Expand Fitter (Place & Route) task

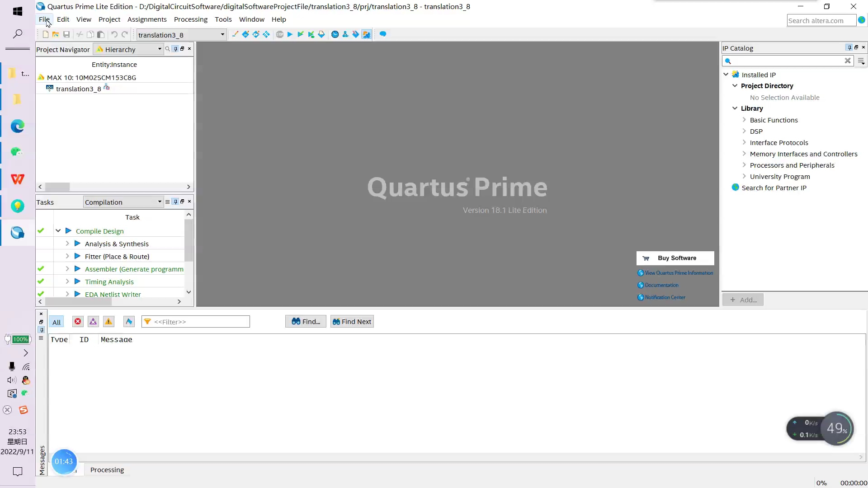pos(67,256)
